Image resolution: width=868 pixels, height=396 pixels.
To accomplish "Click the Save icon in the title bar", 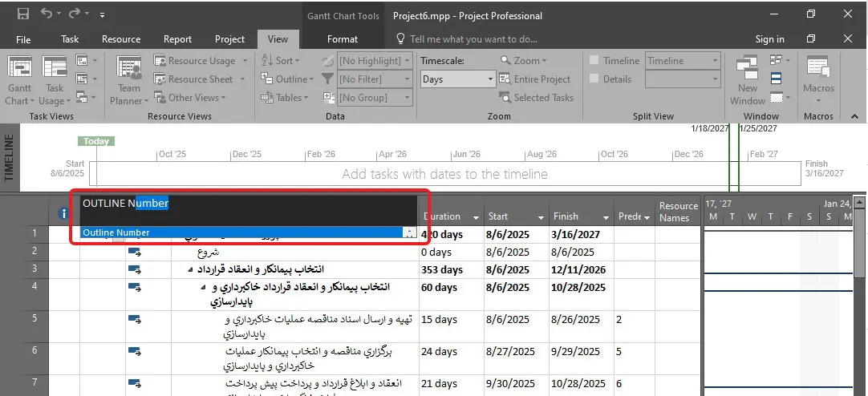I will 23,14.
